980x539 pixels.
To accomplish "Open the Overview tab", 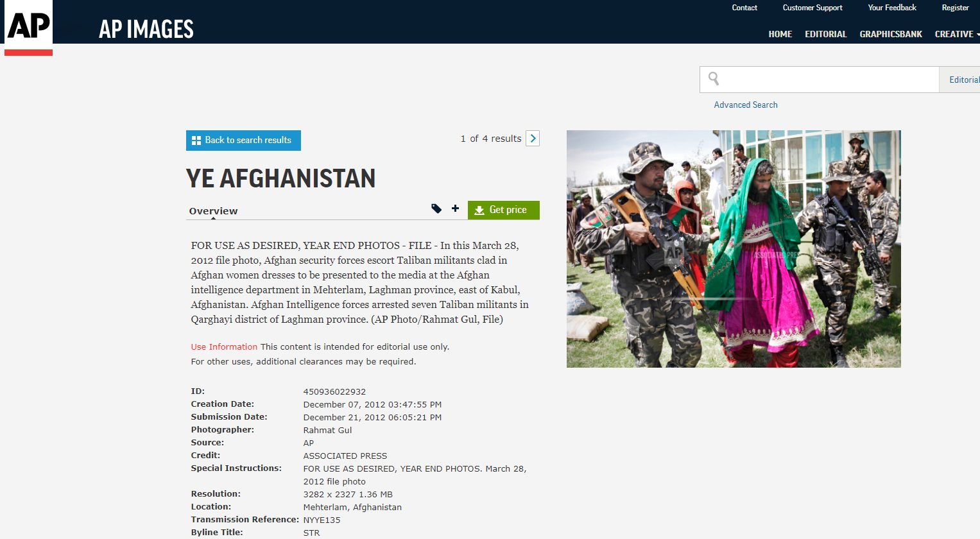I will tap(213, 211).
